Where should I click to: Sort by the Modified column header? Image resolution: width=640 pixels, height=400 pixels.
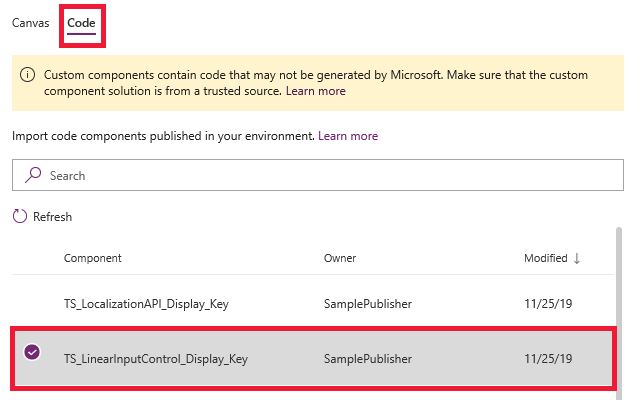coord(546,258)
